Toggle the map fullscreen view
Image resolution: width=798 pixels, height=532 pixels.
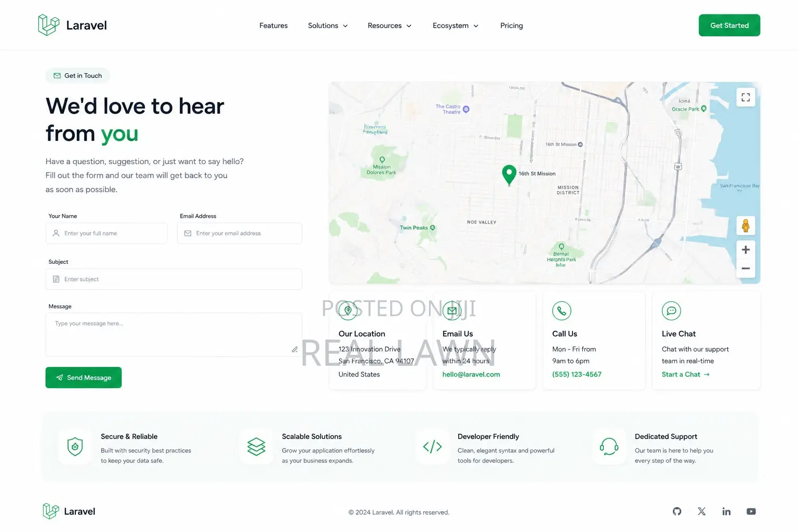(x=746, y=97)
